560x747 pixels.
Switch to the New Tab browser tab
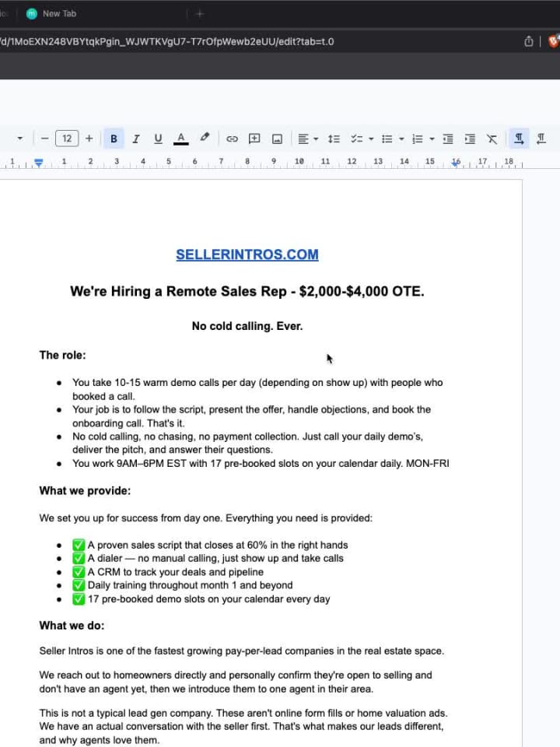60,14
